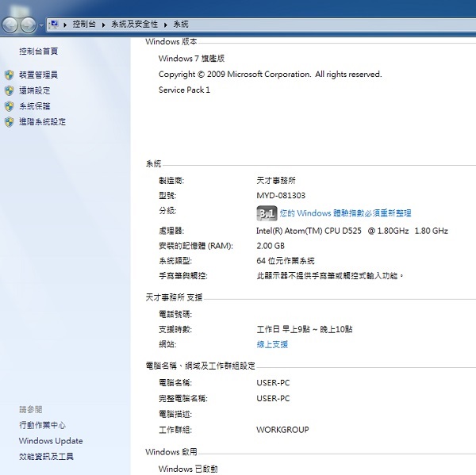Open Windows Update link

pyautogui.click(x=51, y=441)
